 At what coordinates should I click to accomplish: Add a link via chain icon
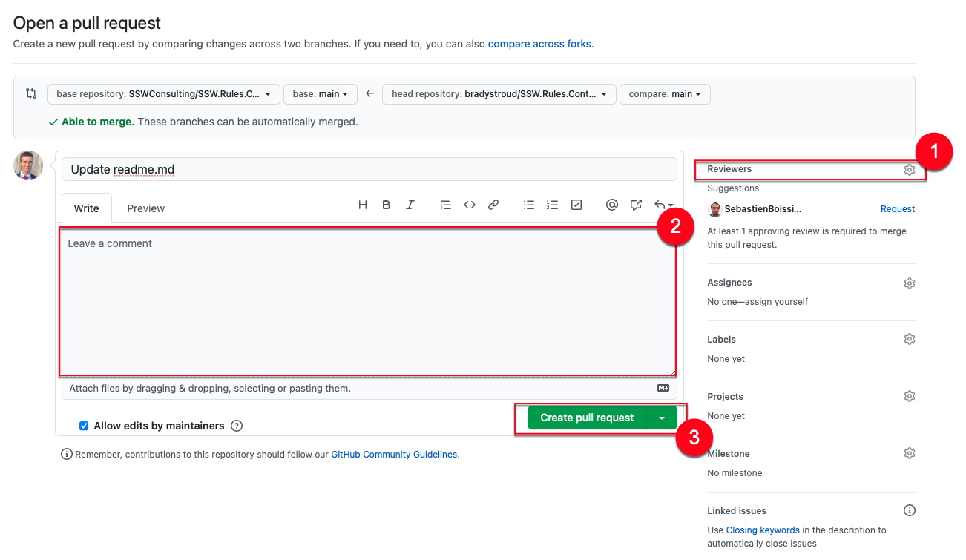click(493, 205)
